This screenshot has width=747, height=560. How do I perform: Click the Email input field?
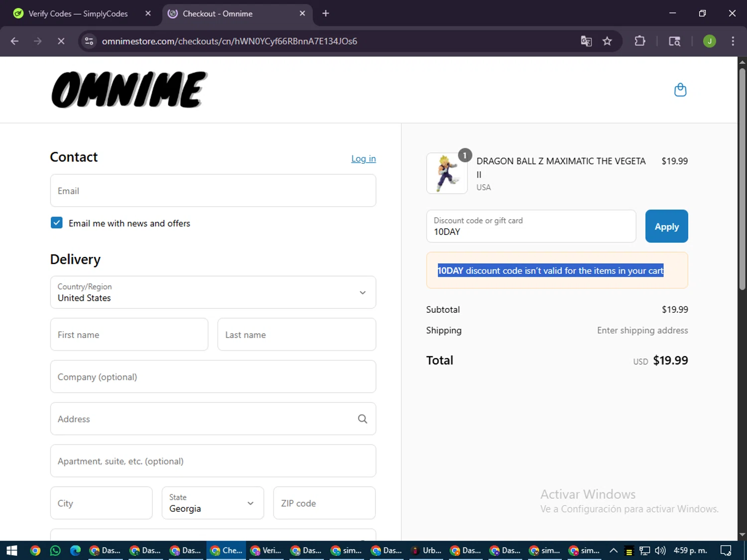(x=213, y=191)
